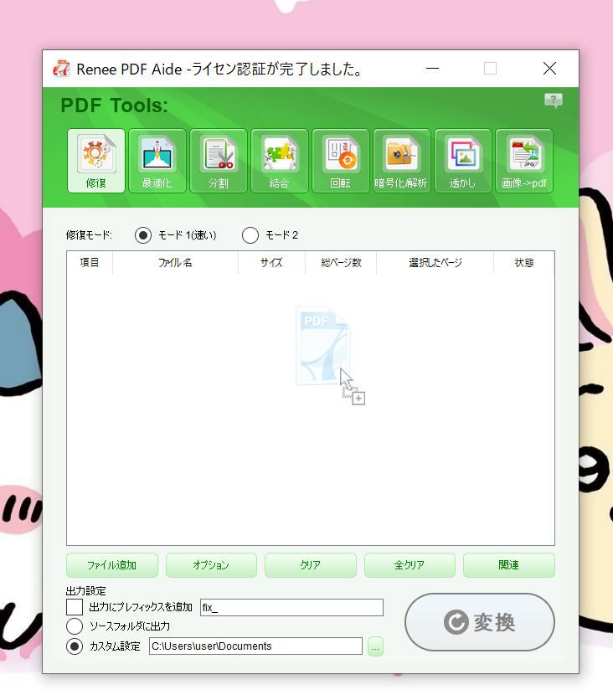Image resolution: width=613 pixels, height=700 pixels.
Task: Click the 関連 button
Action: [509, 565]
